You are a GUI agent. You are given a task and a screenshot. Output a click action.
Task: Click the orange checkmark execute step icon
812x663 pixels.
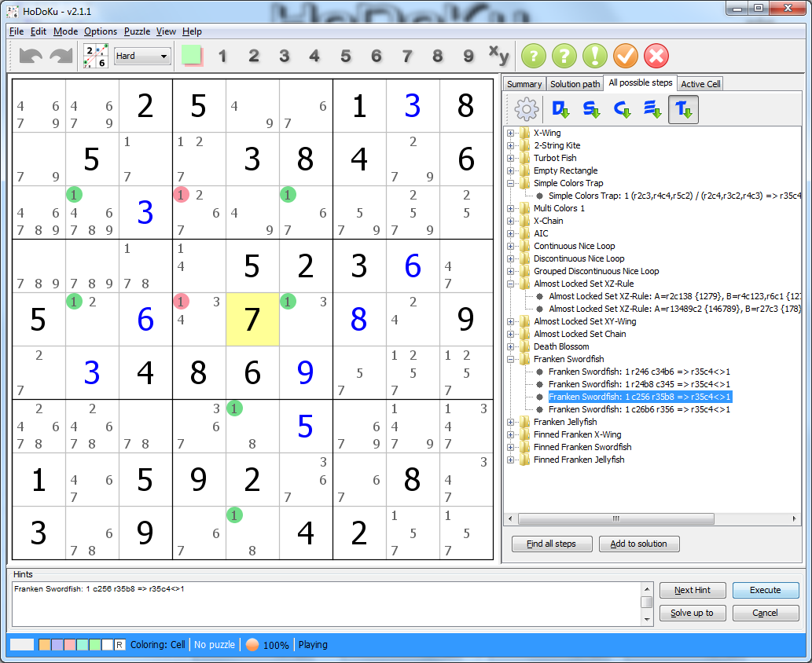(x=625, y=57)
